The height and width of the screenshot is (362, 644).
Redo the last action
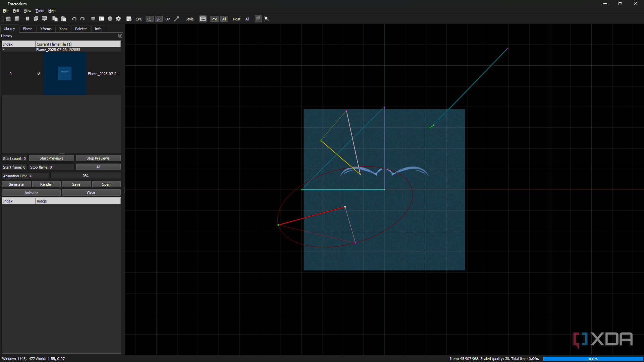(82, 19)
